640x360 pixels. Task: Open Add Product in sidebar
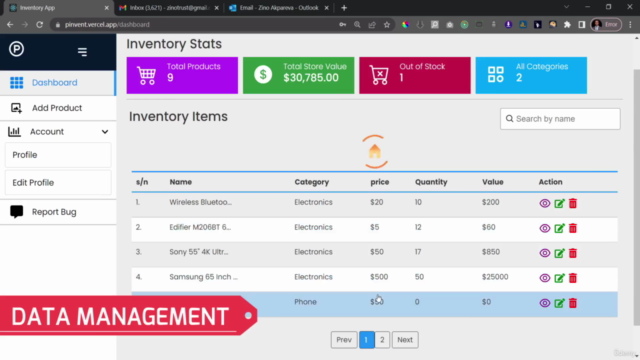58,108
